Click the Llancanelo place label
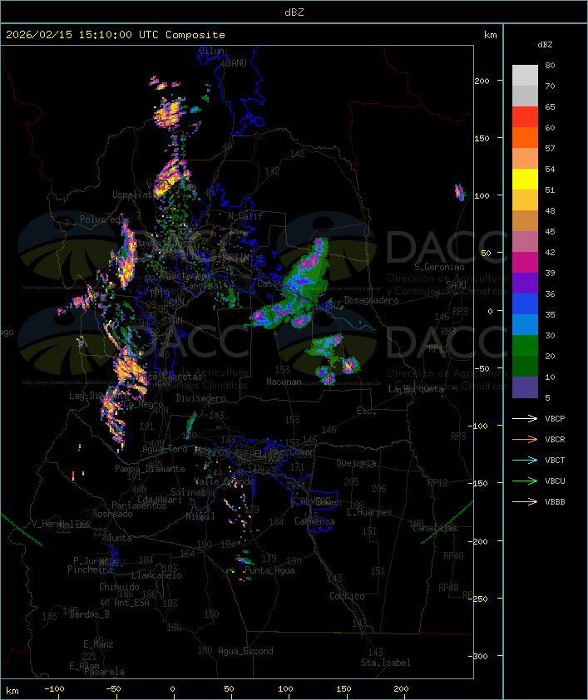This screenshot has width=588, height=700. (x=156, y=575)
